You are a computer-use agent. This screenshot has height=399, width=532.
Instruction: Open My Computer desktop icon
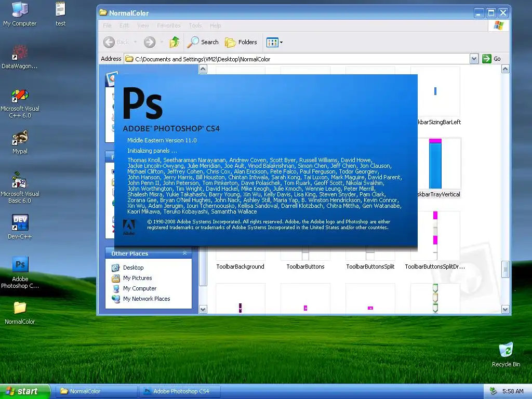[20, 14]
